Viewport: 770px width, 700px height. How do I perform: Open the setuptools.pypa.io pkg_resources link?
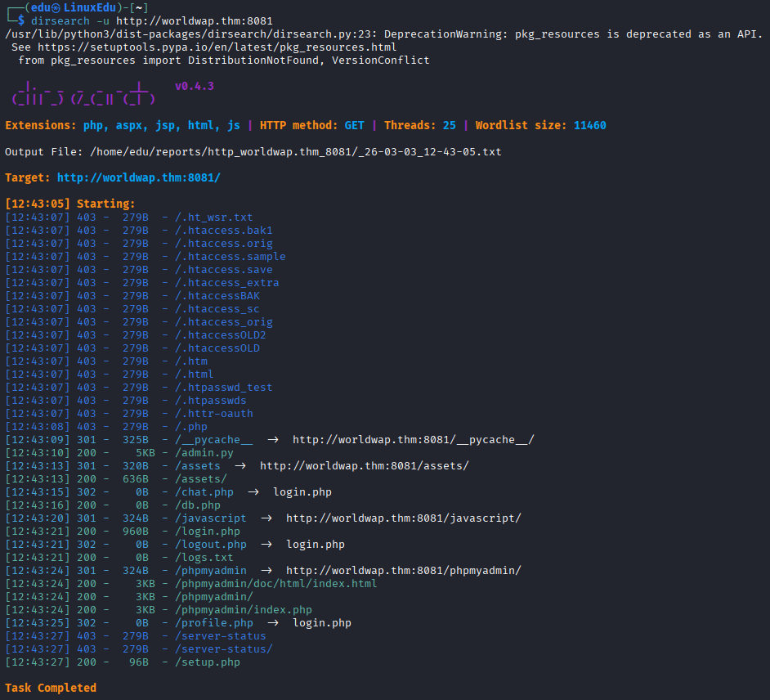click(217, 47)
